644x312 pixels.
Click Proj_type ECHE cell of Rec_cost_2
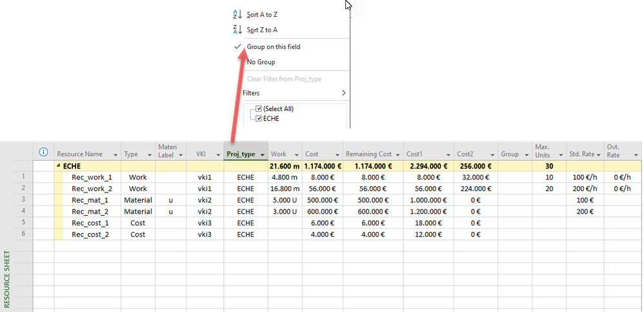[246, 234]
